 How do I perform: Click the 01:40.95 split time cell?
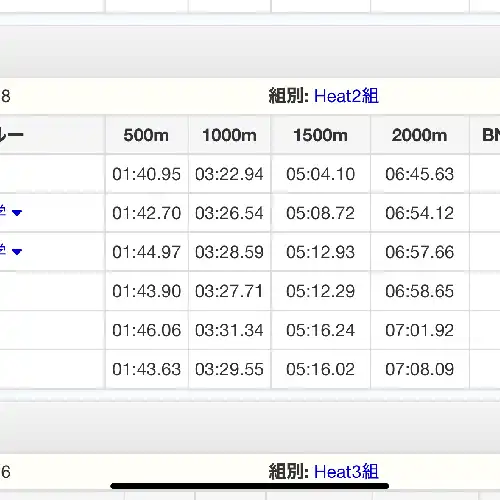[x=146, y=174]
